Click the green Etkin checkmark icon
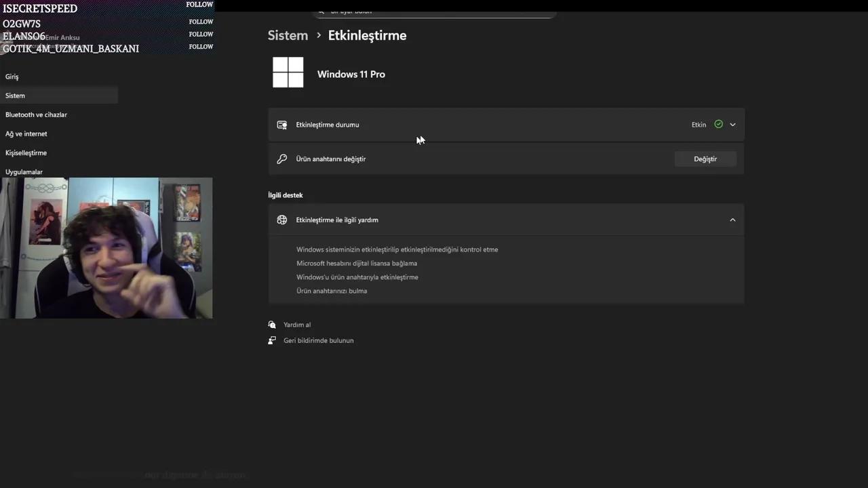 tap(718, 124)
